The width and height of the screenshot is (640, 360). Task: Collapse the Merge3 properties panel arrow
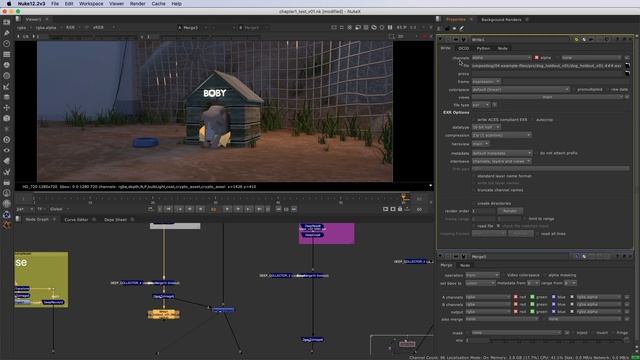click(440, 256)
